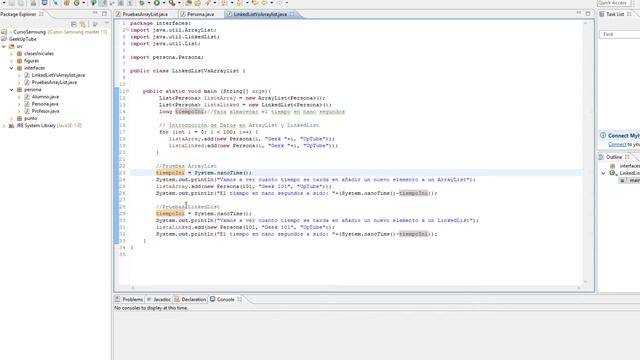Collapse the interfaces package
640x360 pixels.
click(11, 68)
